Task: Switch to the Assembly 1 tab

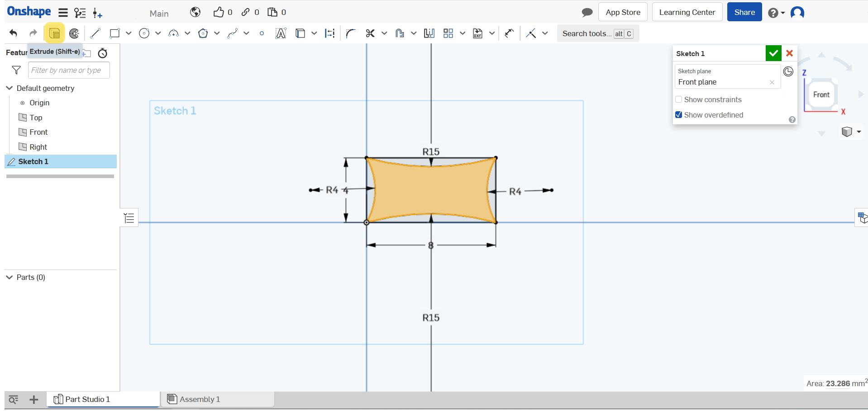Action: (x=199, y=399)
